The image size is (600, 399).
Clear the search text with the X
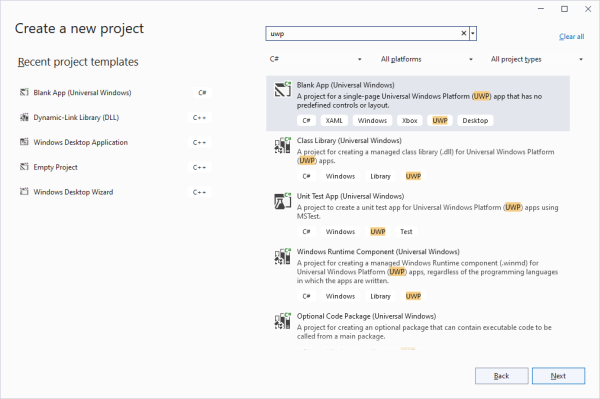click(x=463, y=33)
